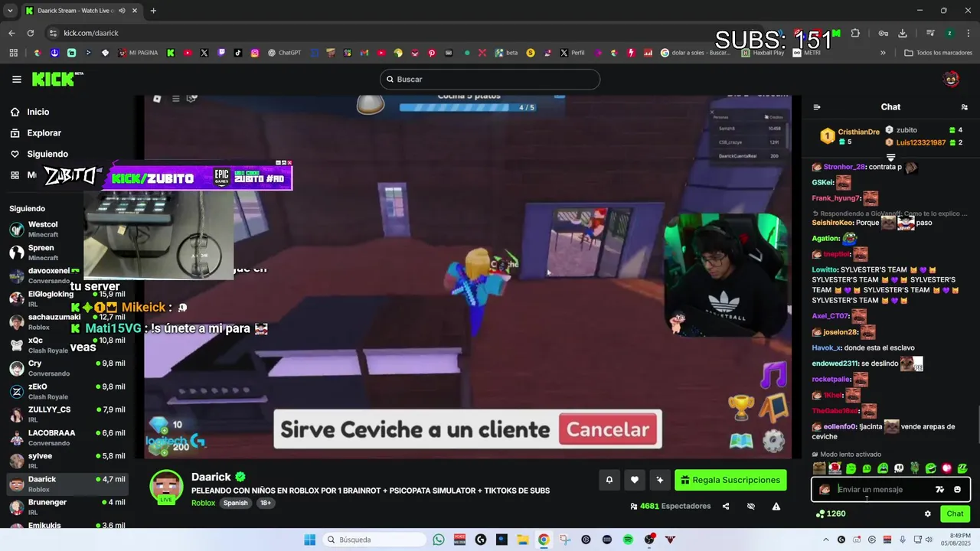Open Brunenger channel in following list
The image size is (980, 551).
tap(67, 507)
